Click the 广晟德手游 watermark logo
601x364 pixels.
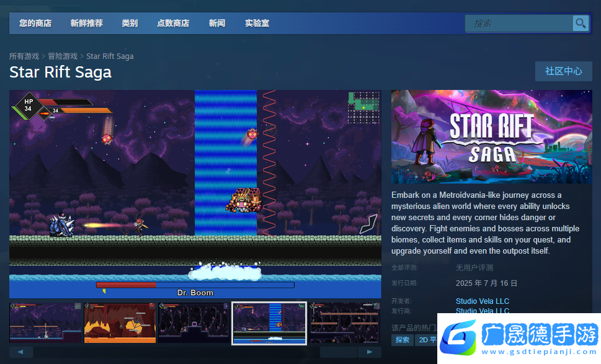tap(519, 337)
